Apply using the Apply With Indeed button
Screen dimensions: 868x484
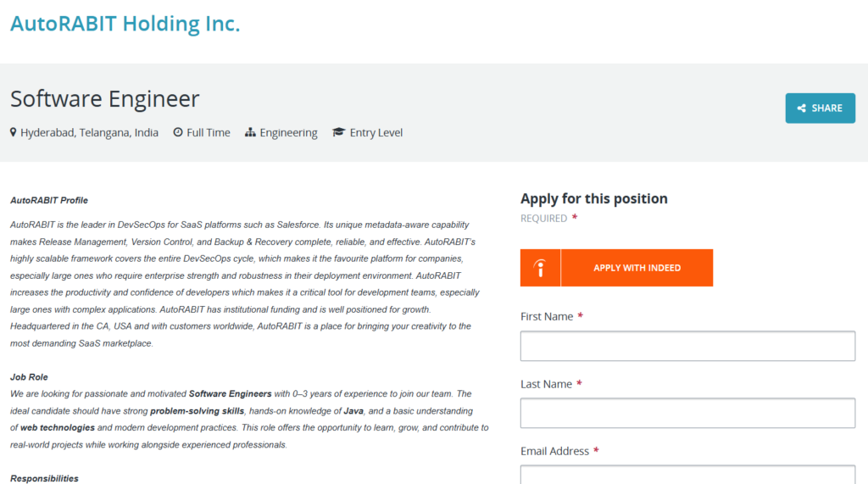(616, 268)
